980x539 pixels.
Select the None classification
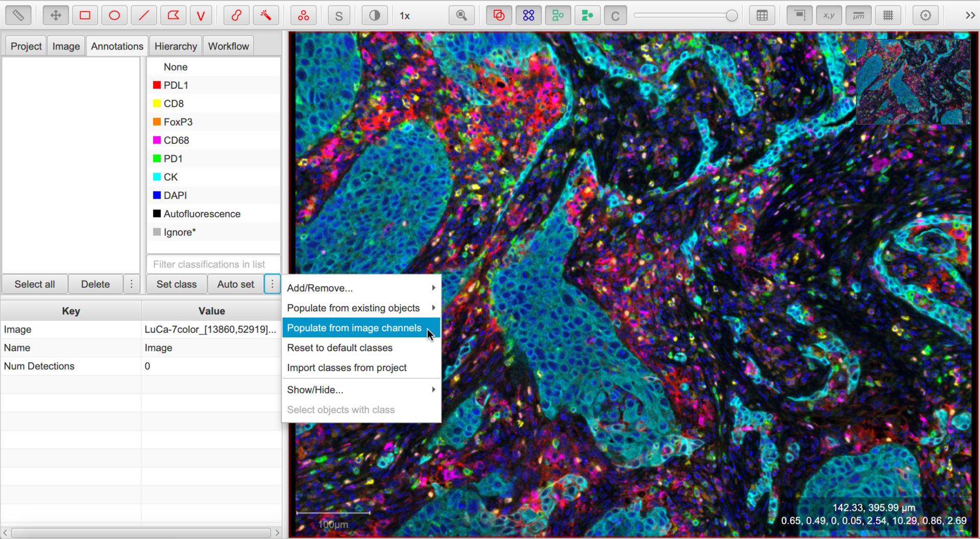coord(214,67)
